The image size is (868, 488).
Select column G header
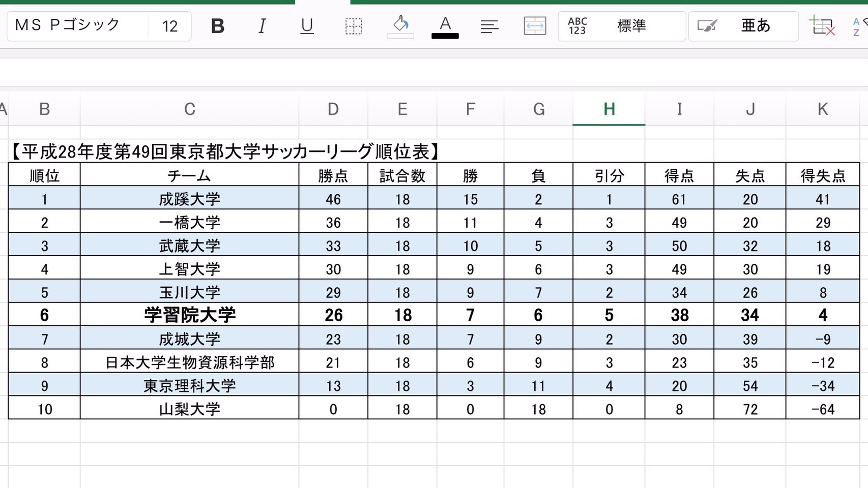[538, 109]
